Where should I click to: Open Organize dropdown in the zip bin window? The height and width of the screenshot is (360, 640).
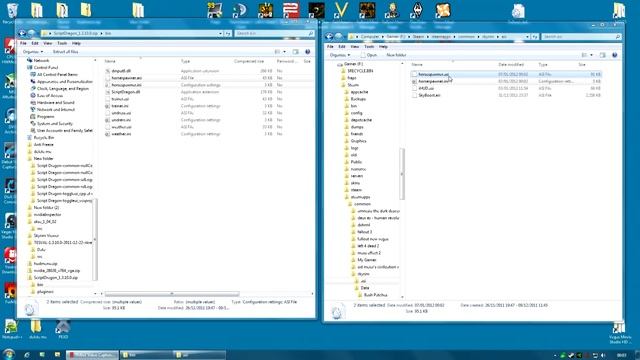coord(33,52)
